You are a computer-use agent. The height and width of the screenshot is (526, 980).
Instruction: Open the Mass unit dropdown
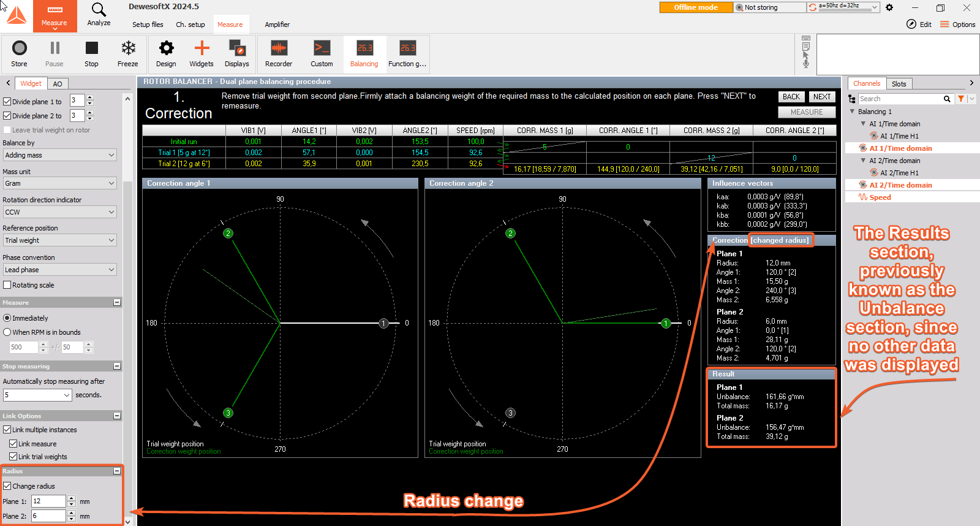(59, 183)
